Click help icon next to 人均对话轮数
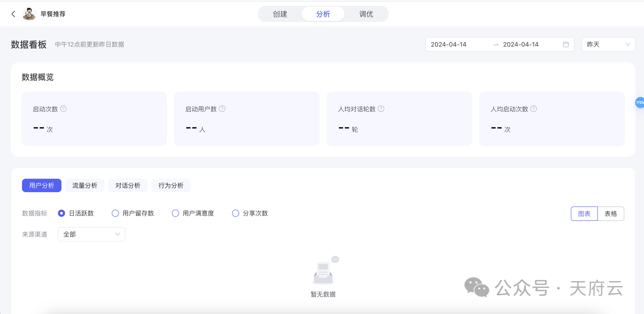 [x=381, y=109]
